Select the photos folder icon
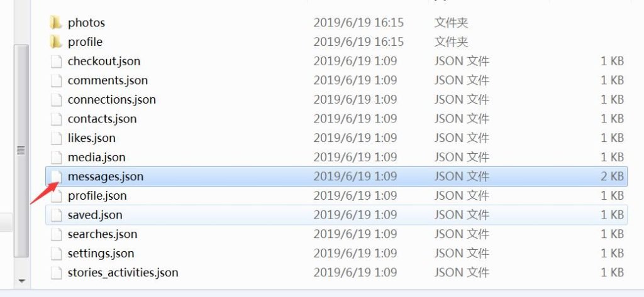 (55, 23)
